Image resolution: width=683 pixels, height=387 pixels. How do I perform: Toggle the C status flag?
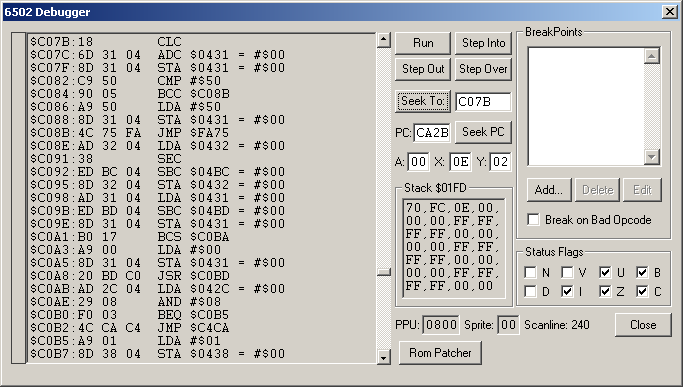tap(642, 291)
